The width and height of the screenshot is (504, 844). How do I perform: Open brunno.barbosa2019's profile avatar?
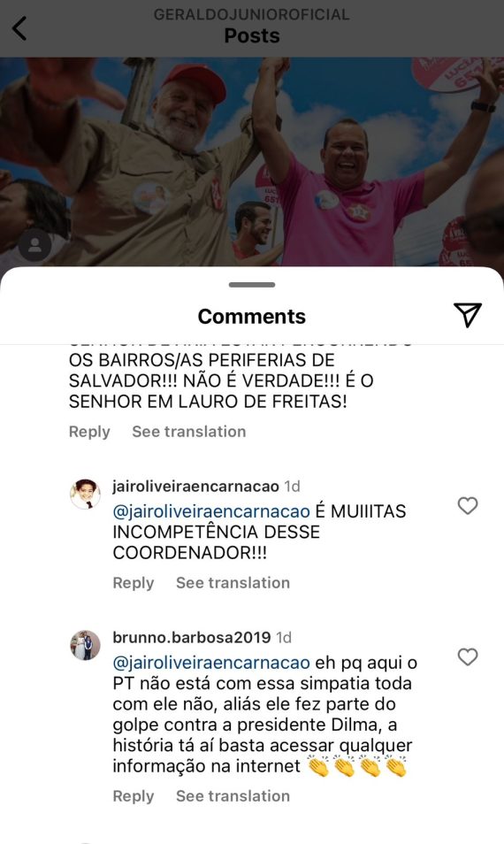(86, 645)
